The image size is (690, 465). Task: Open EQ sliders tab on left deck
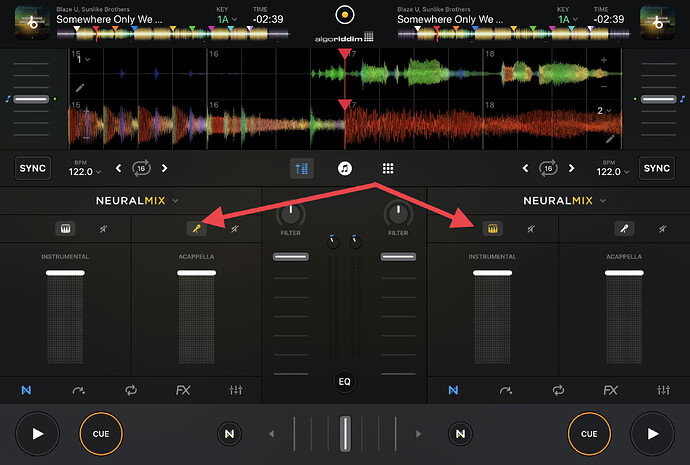tap(235, 390)
